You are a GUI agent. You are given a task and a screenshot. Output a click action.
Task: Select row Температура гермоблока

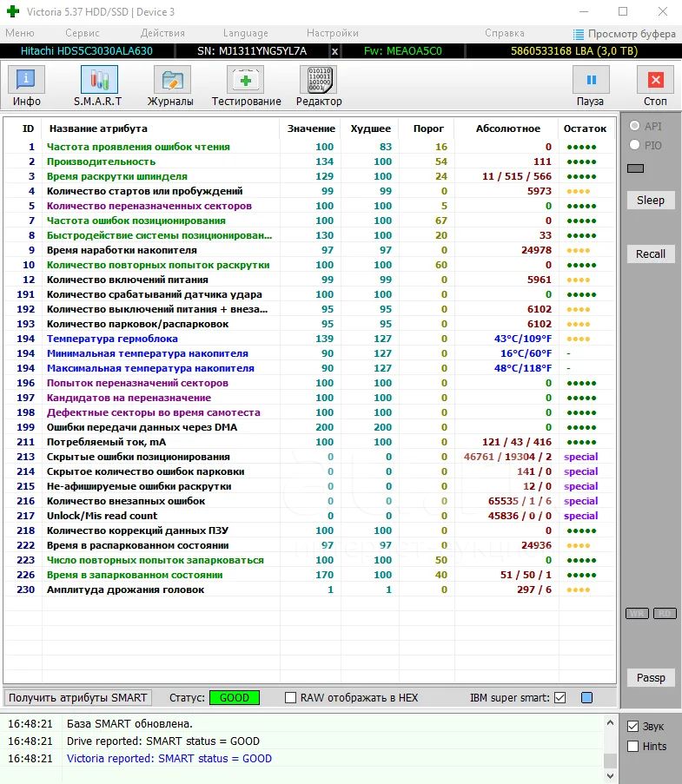click(x=310, y=339)
